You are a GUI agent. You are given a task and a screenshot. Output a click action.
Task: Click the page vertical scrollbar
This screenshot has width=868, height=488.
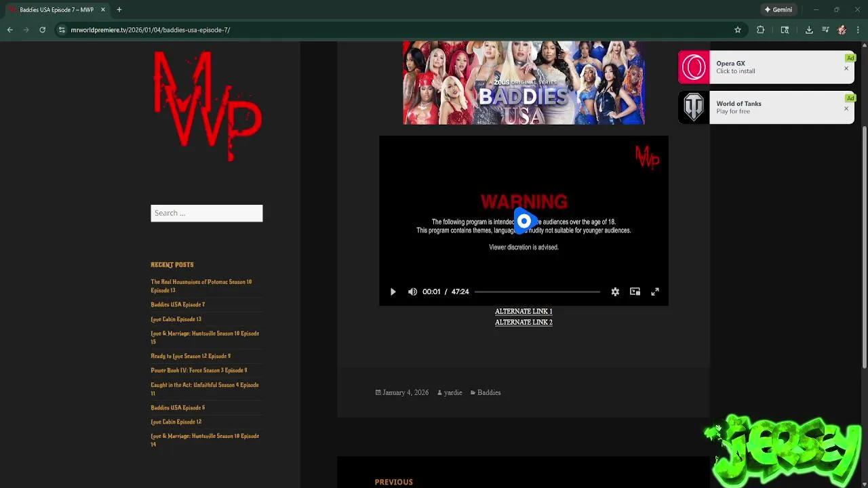[x=864, y=247]
